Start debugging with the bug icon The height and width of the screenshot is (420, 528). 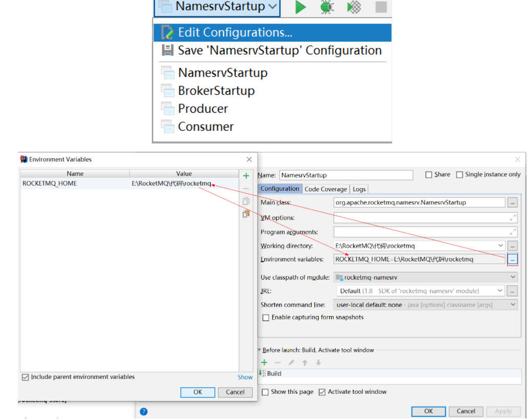point(327,7)
